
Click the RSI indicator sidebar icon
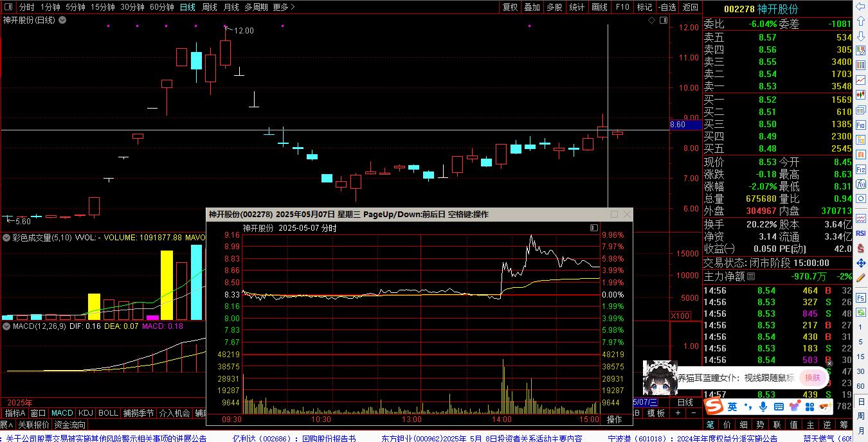861,233
